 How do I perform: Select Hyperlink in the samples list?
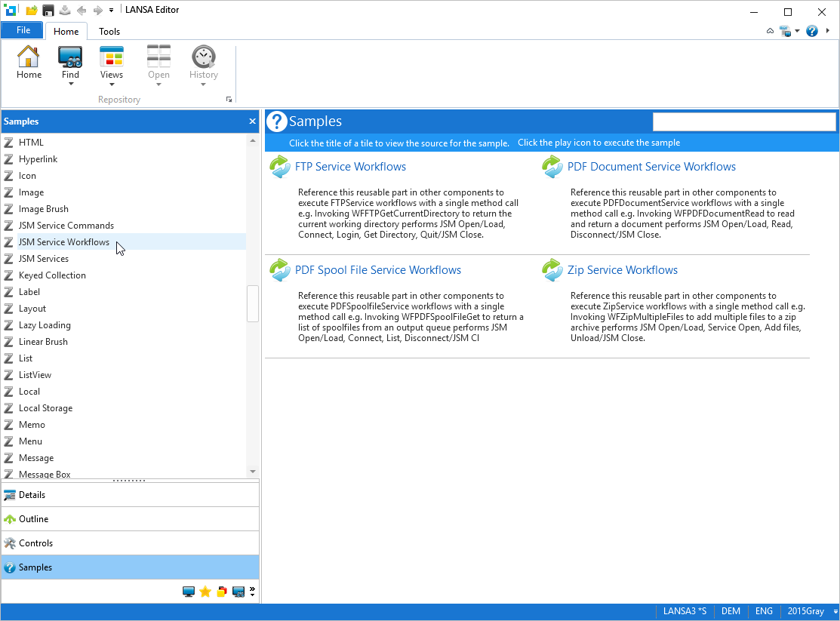[38, 159]
